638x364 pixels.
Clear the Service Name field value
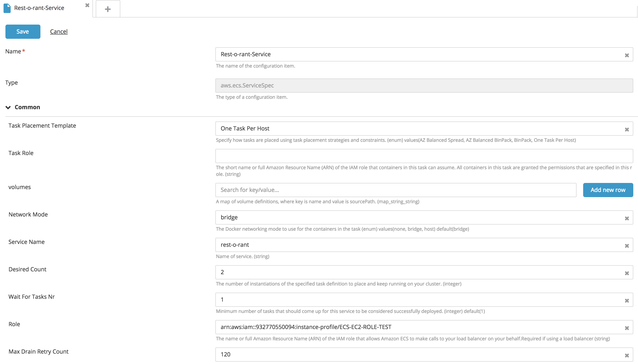626,246
